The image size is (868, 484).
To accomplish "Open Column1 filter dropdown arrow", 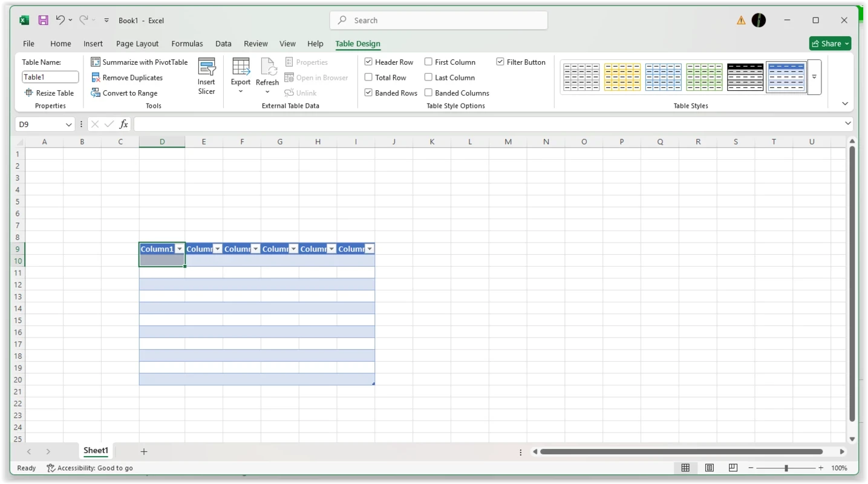I will [180, 249].
